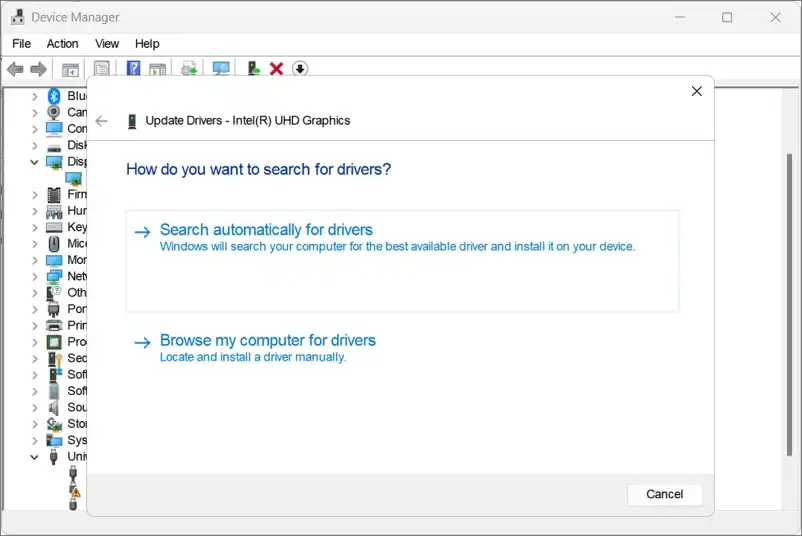
Task: Select the Disk drives icon in tree
Action: [x=54, y=148]
